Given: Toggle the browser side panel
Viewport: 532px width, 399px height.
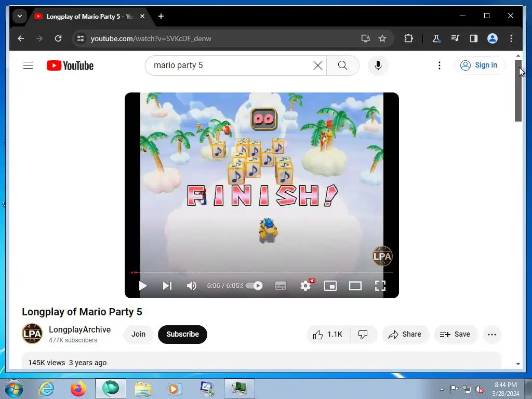Looking at the screenshot, I should (474, 38).
